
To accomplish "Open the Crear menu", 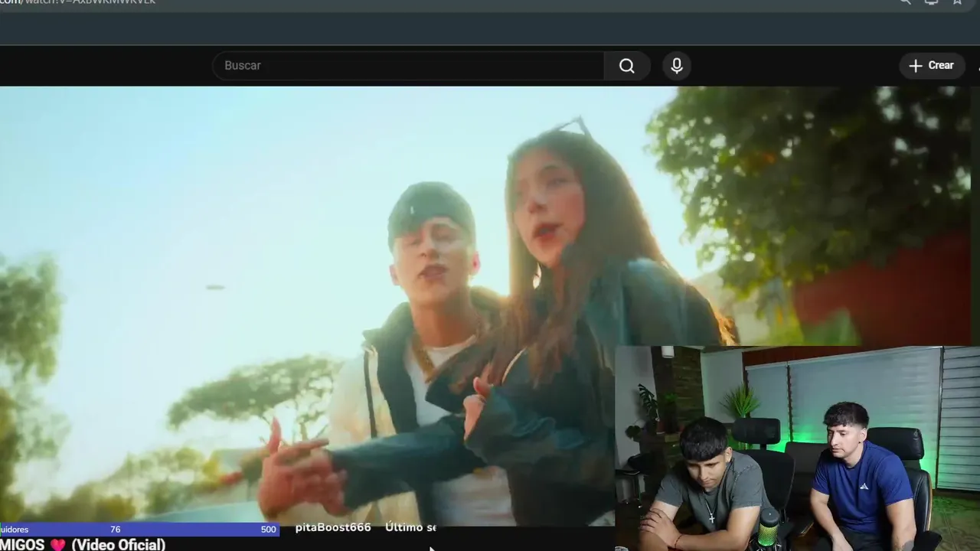I will 932,66.
